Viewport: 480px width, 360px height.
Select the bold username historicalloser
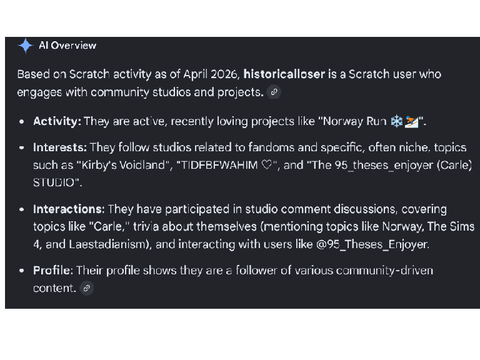(284, 74)
